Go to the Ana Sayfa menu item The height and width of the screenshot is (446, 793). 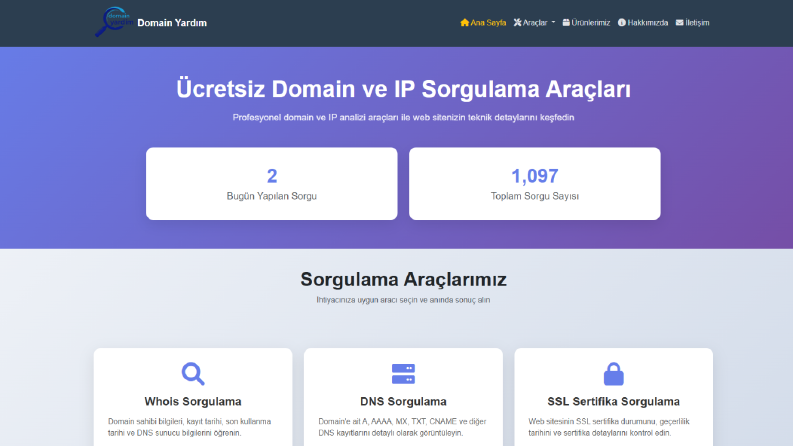[483, 23]
